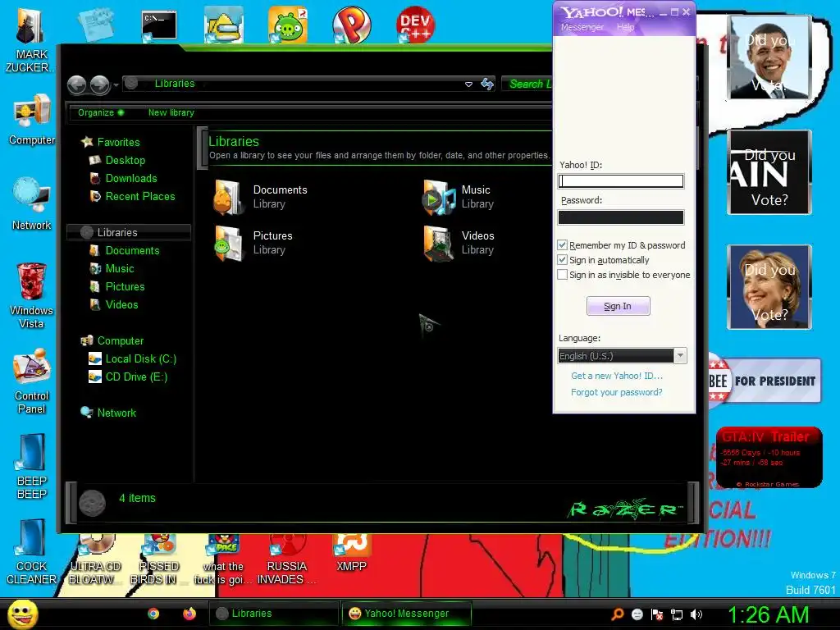Viewport: 840px width, 630px height.
Task: Open the Pictures library icon
Action: tap(228, 243)
